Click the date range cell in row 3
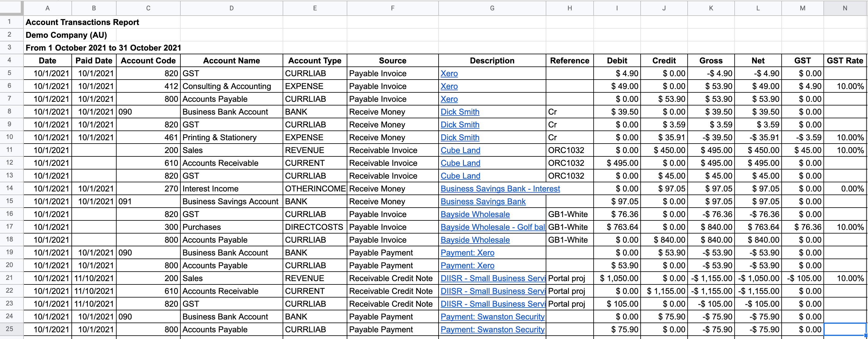The height and width of the screenshot is (339, 868). (103, 48)
